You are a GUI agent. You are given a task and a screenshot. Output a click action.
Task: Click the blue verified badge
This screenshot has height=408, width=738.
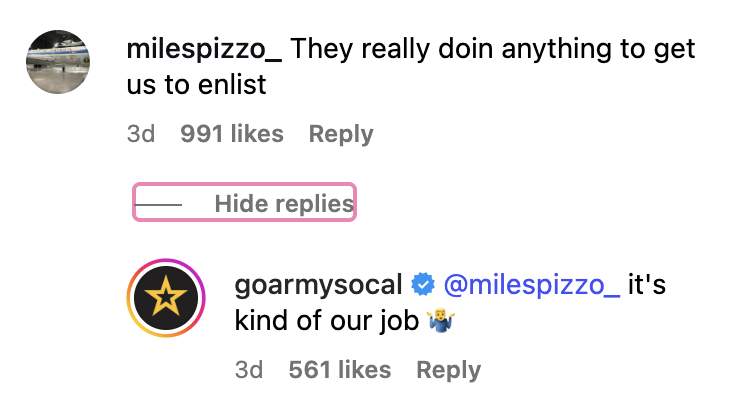tap(423, 285)
